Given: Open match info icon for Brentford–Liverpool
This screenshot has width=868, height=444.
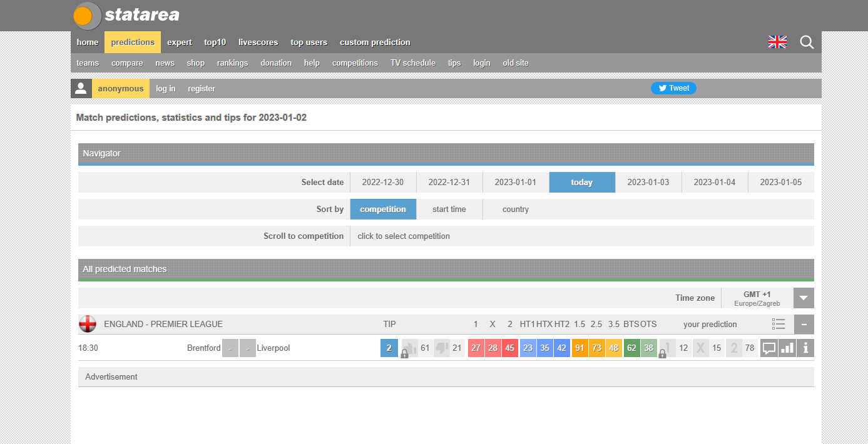Looking at the screenshot, I should 805,348.
